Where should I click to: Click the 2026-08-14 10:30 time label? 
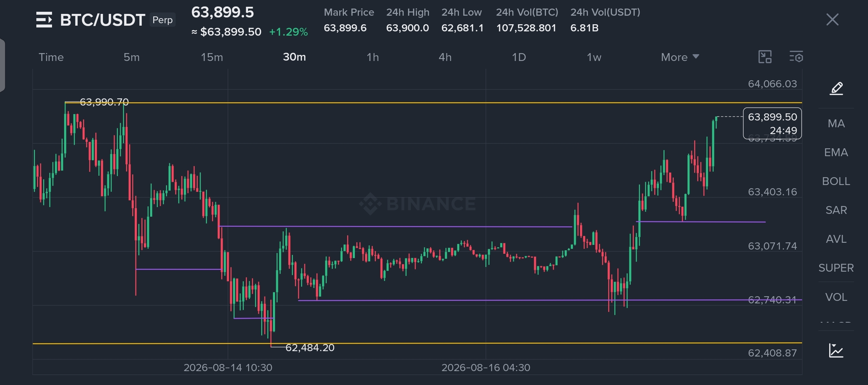click(x=228, y=368)
